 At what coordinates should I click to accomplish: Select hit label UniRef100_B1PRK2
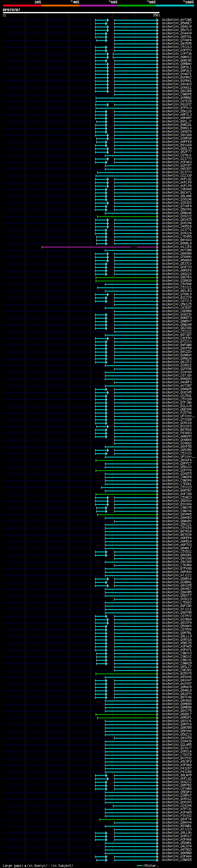176,78
